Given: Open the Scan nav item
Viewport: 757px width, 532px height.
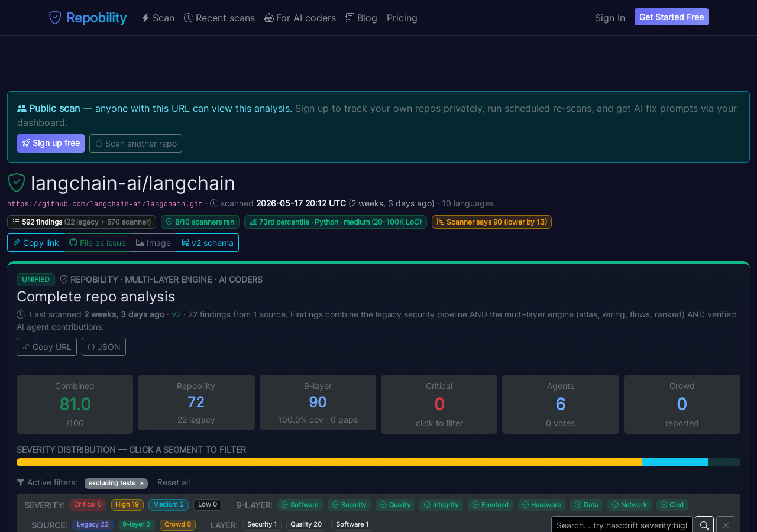Looking at the screenshot, I should coord(158,18).
